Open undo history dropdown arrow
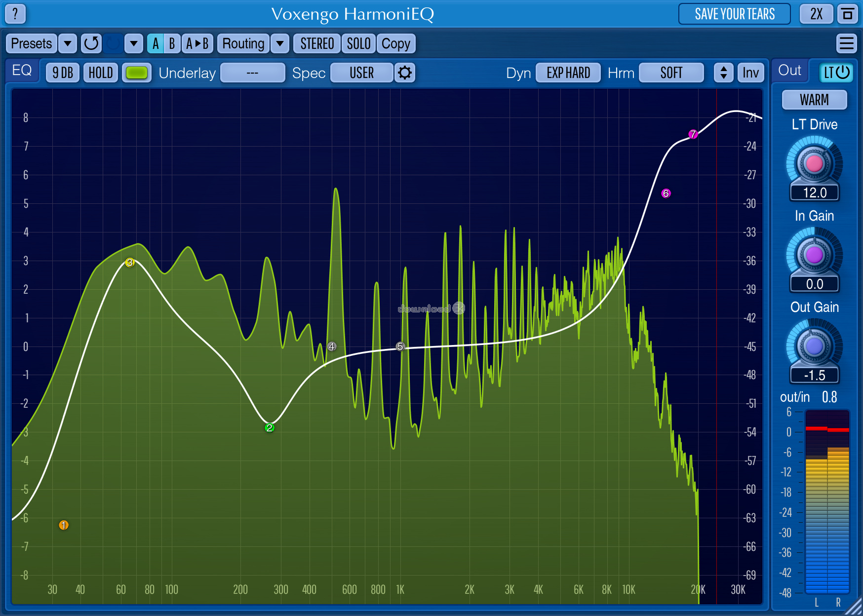 pyautogui.click(x=134, y=43)
